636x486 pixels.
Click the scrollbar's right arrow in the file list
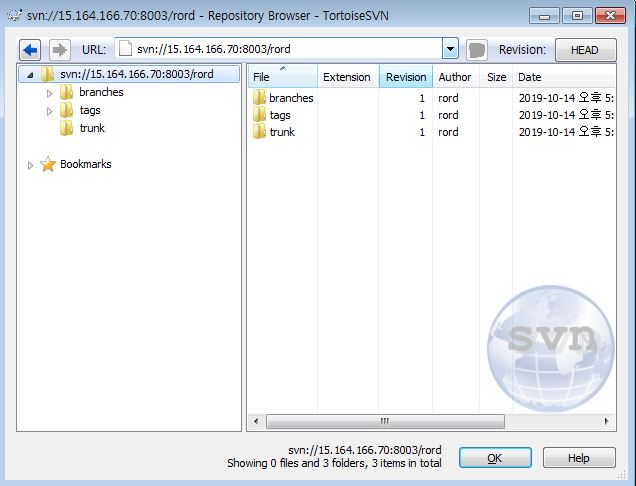[x=606, y=421]
